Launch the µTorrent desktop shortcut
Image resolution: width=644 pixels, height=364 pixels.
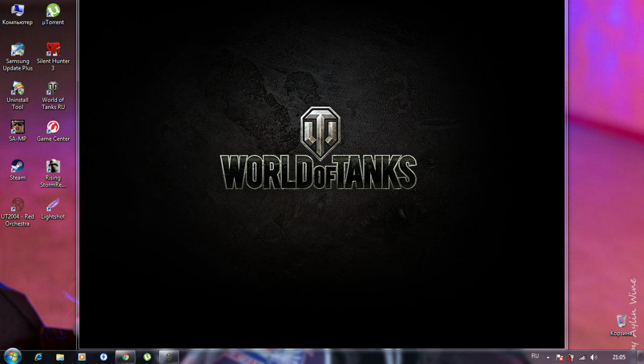coord(53,14)
